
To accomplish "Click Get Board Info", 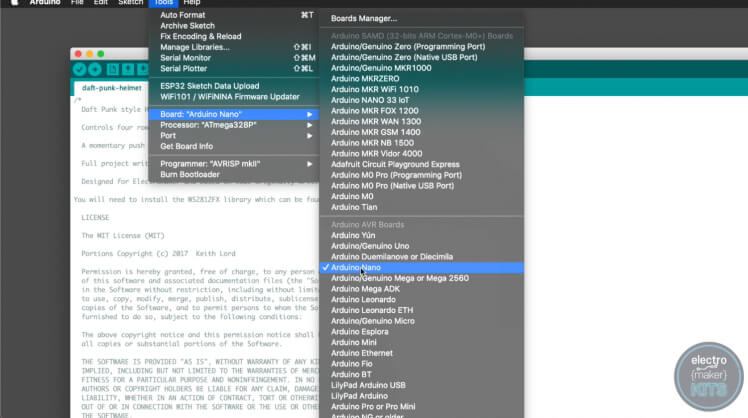I will coord(234,146).
